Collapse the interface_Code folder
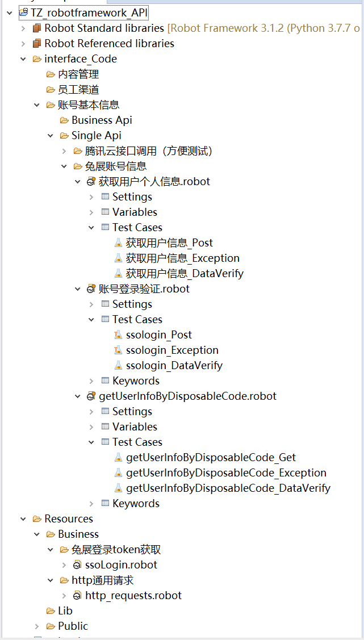 [23, 59]
